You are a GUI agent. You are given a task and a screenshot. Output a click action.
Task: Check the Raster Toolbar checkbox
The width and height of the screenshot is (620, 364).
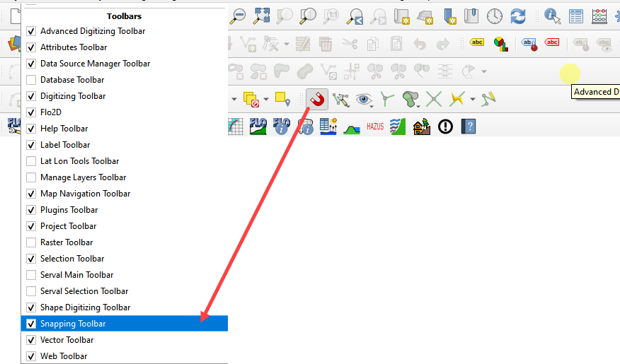click(31, 242)
